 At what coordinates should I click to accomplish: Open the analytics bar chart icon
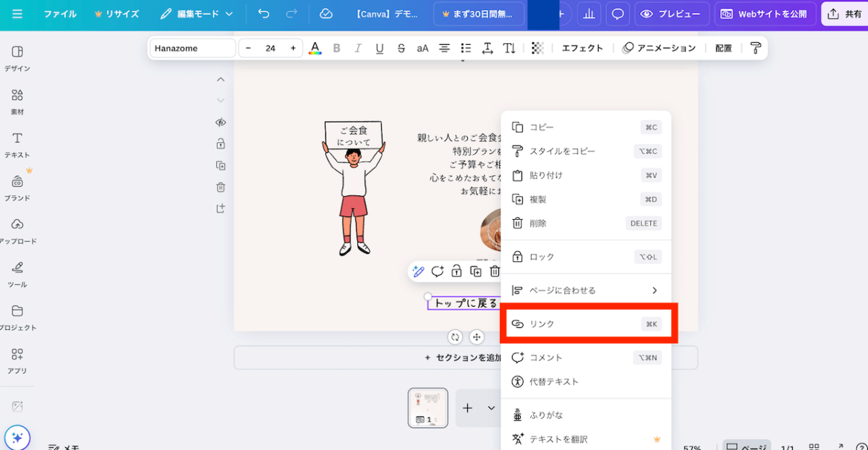click(589, 14)
